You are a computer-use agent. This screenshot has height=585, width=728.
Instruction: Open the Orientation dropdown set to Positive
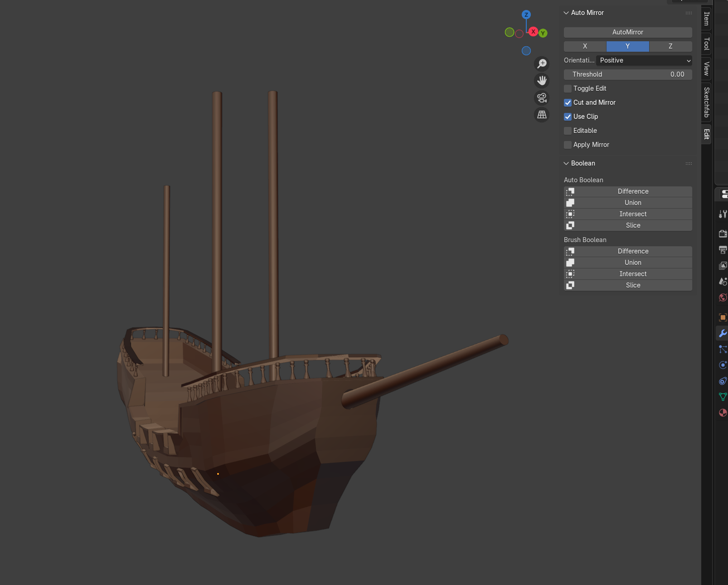[644, 60]
